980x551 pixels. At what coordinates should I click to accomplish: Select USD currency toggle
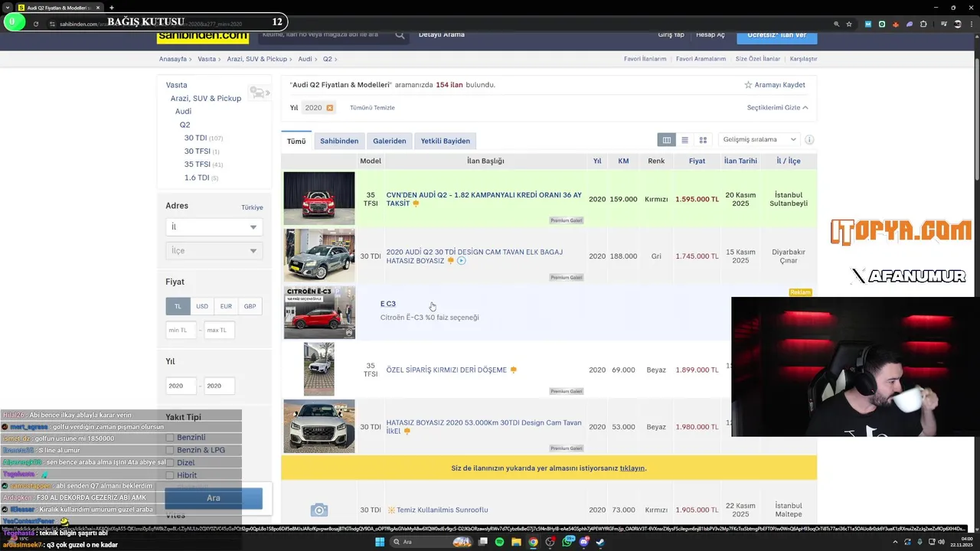coord(202,306)
